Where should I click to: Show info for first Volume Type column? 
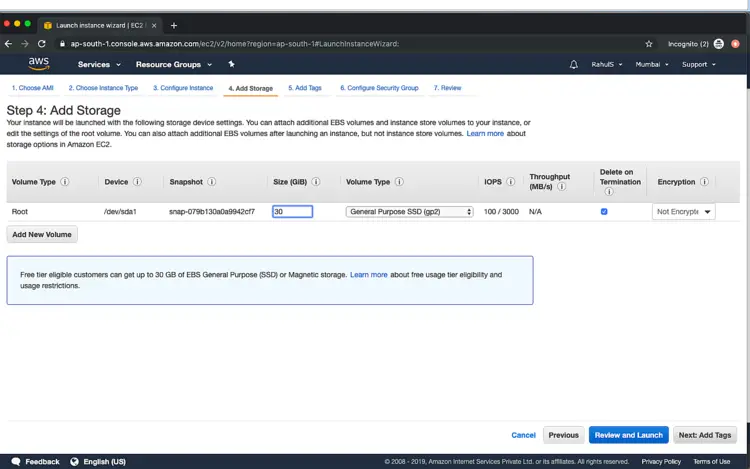(x=65, y=182)
